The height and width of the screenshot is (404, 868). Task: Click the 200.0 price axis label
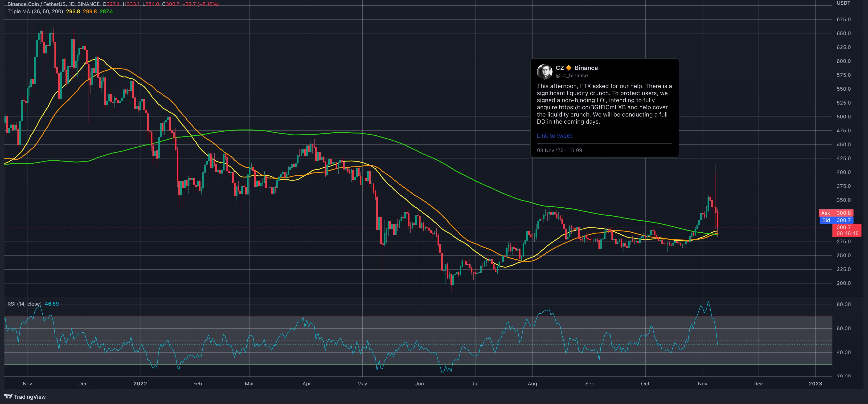click(843, 283)
